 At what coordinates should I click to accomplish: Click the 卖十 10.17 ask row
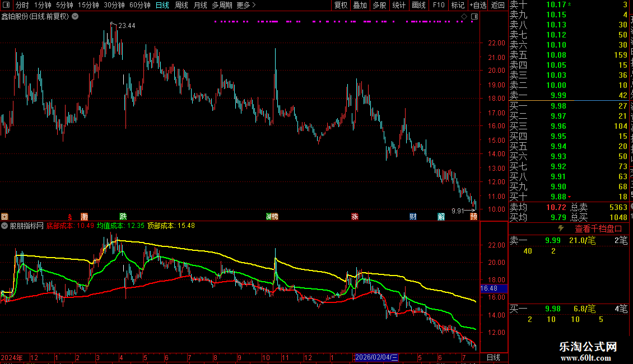(569, 5)
